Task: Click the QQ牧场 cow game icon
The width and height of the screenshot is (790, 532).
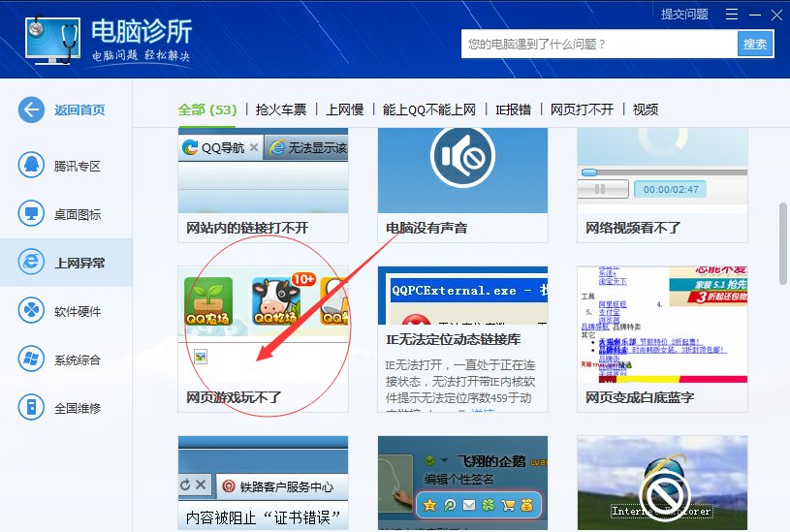Action: click(276, 301)
